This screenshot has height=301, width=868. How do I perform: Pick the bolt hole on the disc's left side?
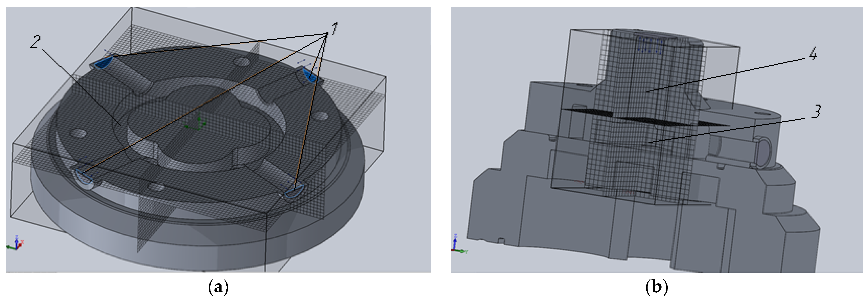tap(80, 133)
